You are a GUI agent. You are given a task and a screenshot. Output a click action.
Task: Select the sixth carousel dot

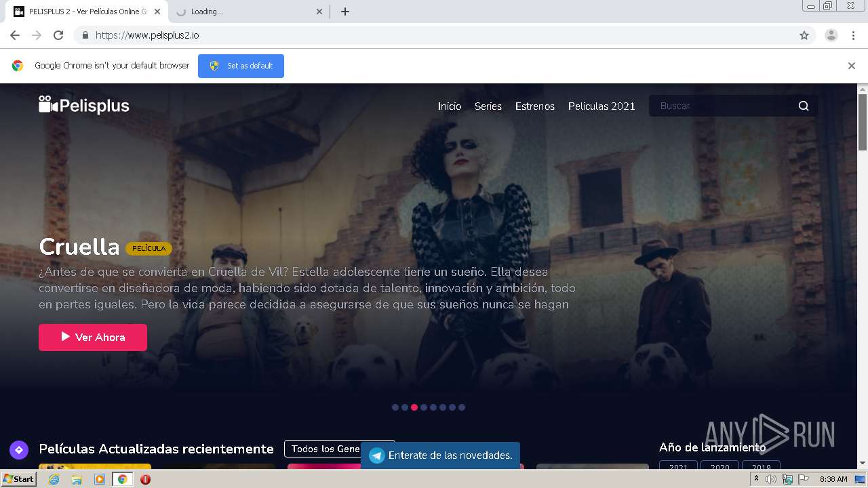(x=443, y=407)
